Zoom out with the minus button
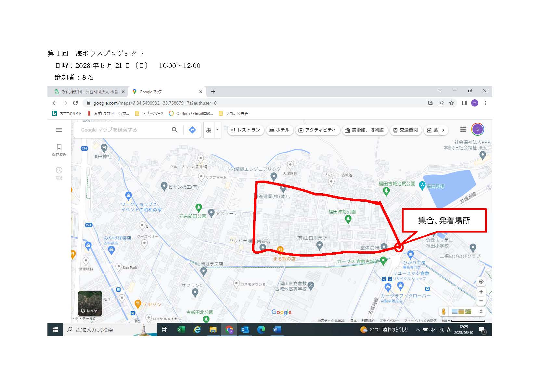555x392 pixels. [x=481, y=301]
